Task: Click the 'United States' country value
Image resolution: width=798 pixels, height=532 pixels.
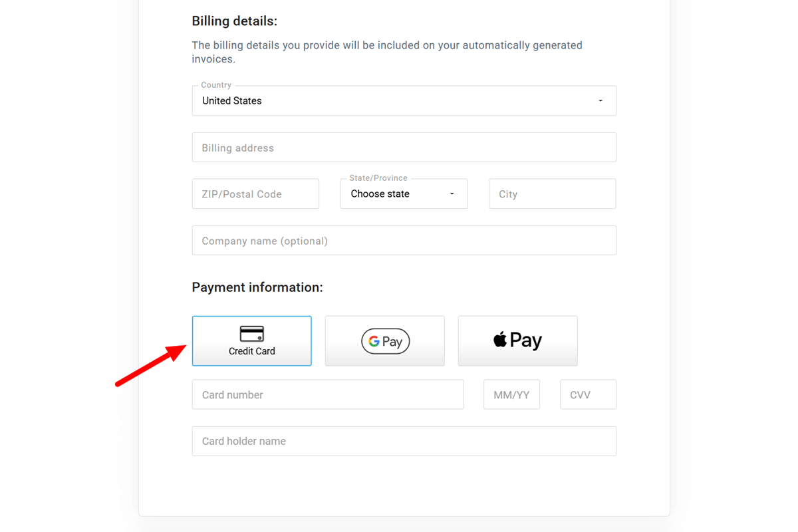Action: (x=231, y=100)
